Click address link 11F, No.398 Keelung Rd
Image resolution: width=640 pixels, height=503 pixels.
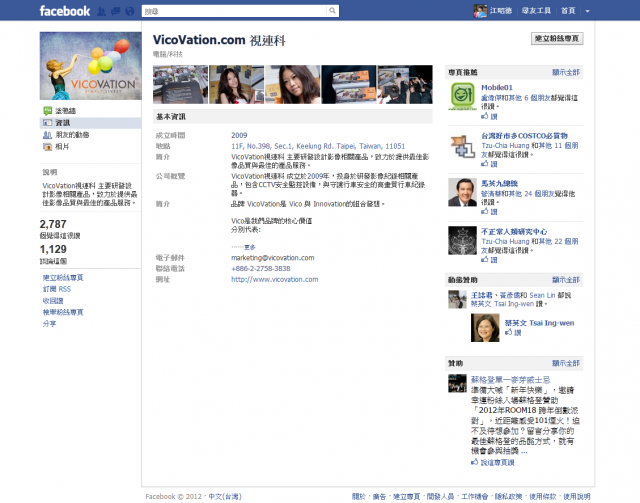(318, 146)
